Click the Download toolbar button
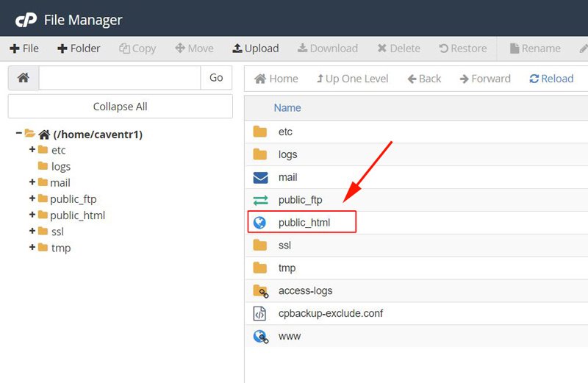Screen dimensions: 588x383 [x=328, y=49]
